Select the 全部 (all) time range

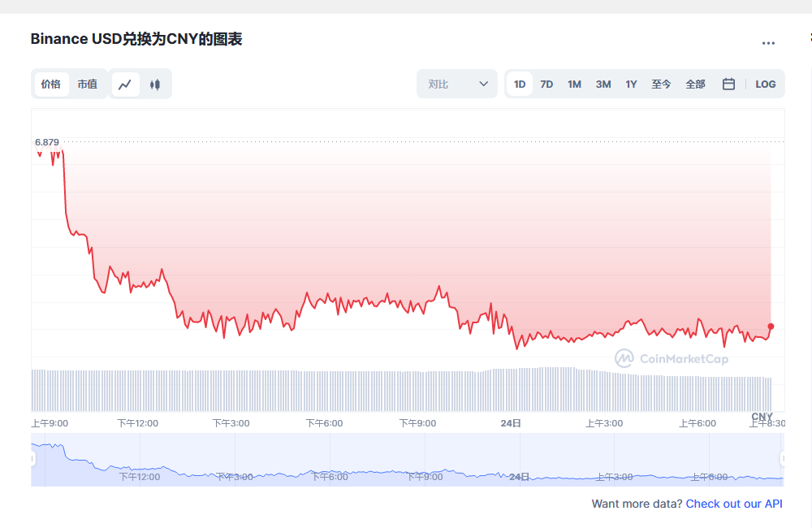(x=695, y=84)
